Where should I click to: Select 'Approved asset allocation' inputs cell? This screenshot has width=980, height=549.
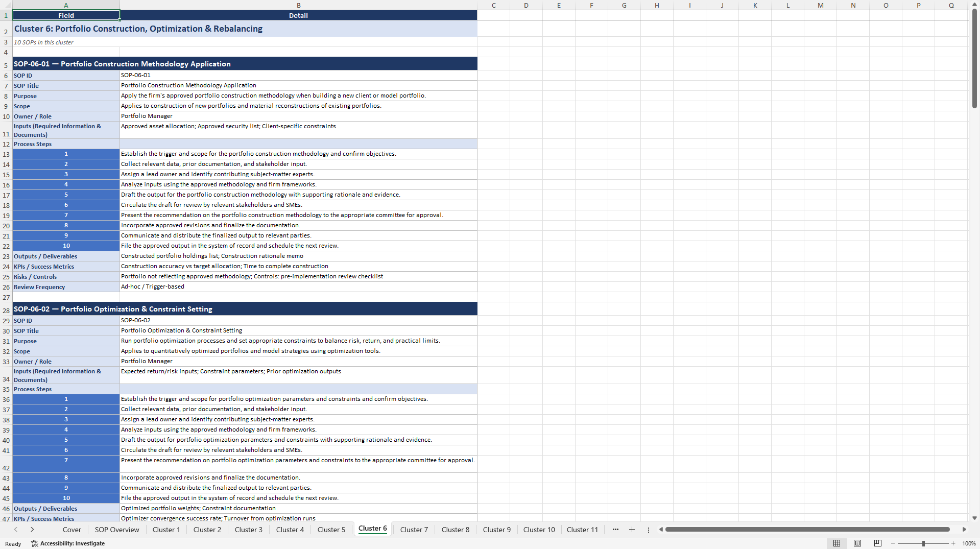[x=298, y=130]
